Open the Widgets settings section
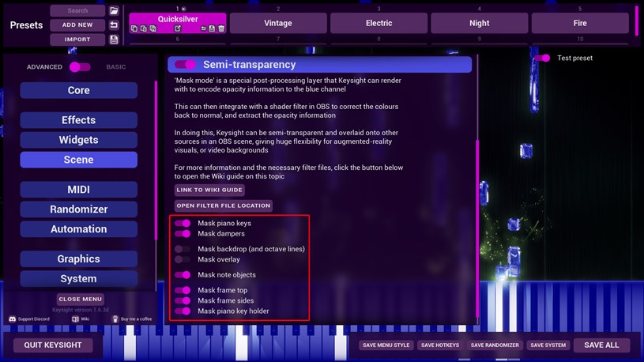 pyautogui.click(x=78, y=140)
